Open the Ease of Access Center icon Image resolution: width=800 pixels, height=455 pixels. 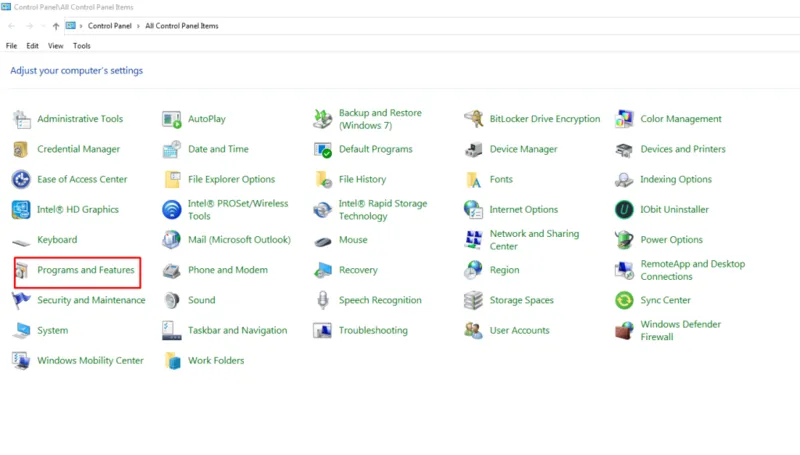click(21, 180)
